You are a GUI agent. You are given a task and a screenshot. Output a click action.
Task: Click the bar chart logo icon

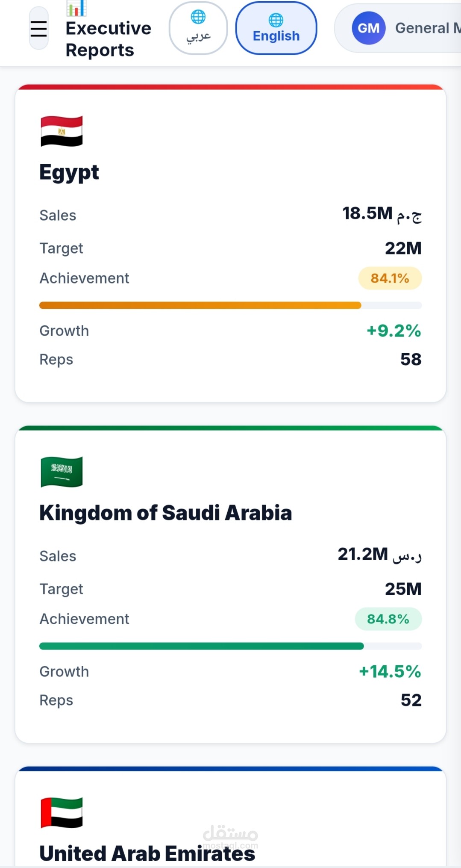pos(76,8)
